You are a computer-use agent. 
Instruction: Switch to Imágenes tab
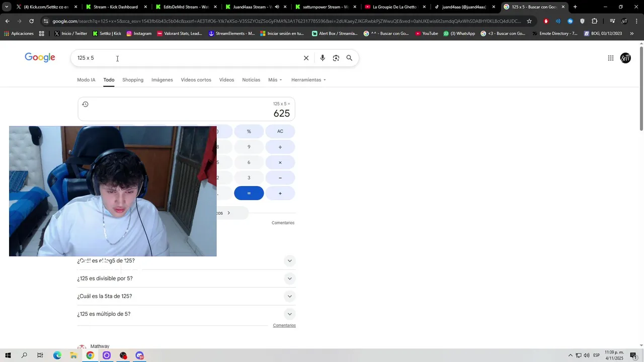click(x=162, y=80)
